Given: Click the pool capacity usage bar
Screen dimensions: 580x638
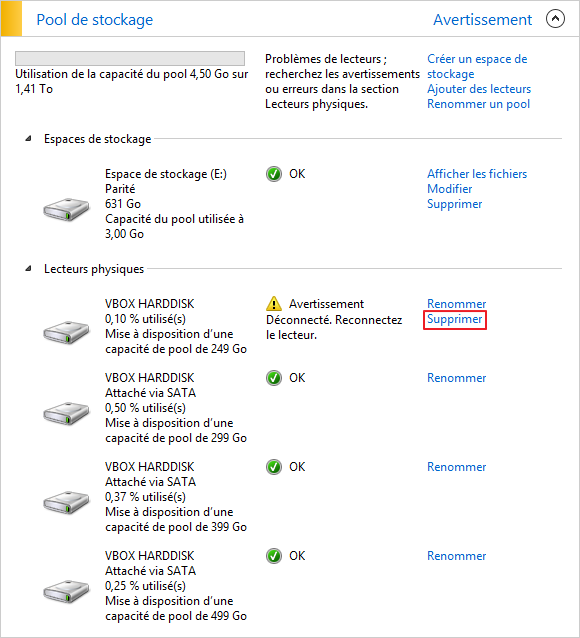Looking at the screenshot, I should coord(130,58).
